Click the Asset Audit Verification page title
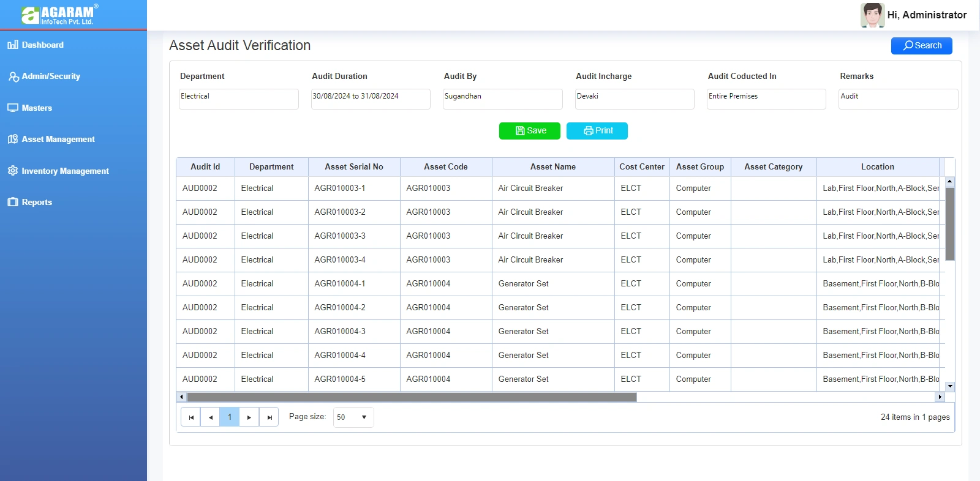This screenshot has width=980, height=481. pyautogui.click(x=239, y=46)
